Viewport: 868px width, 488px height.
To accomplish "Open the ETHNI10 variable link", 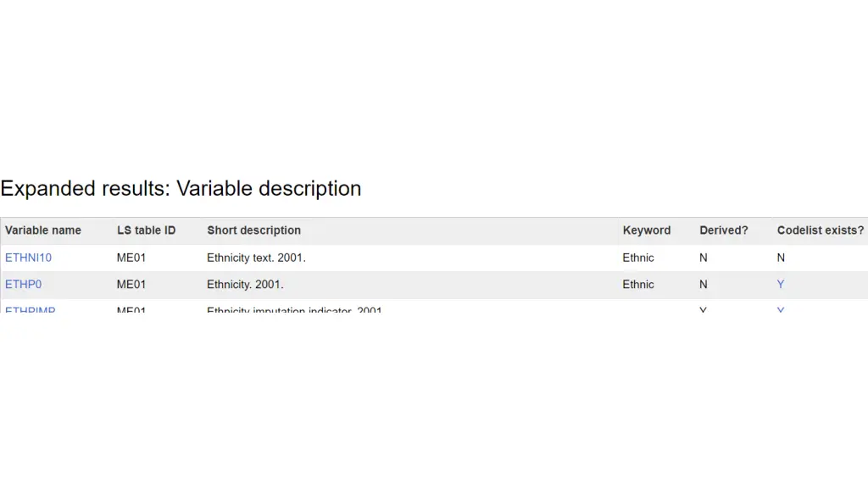I will 28,258.
